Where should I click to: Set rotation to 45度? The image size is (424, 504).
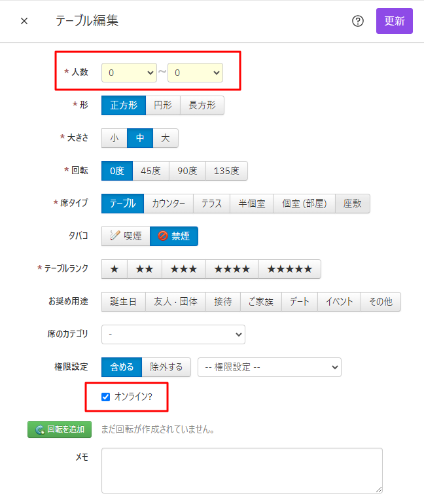[150, 171]
